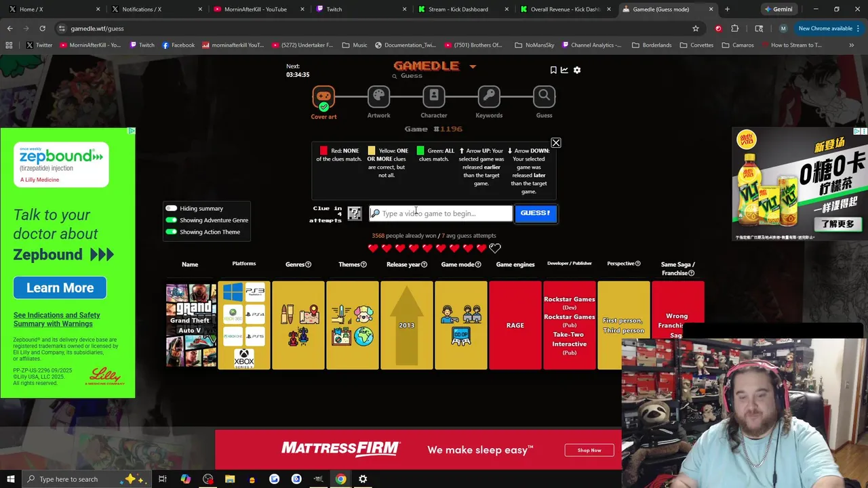This screenshot has height=488, width=868.
Task: Toggle the Showing Adventure Genre switch
Action: point(171,220)
